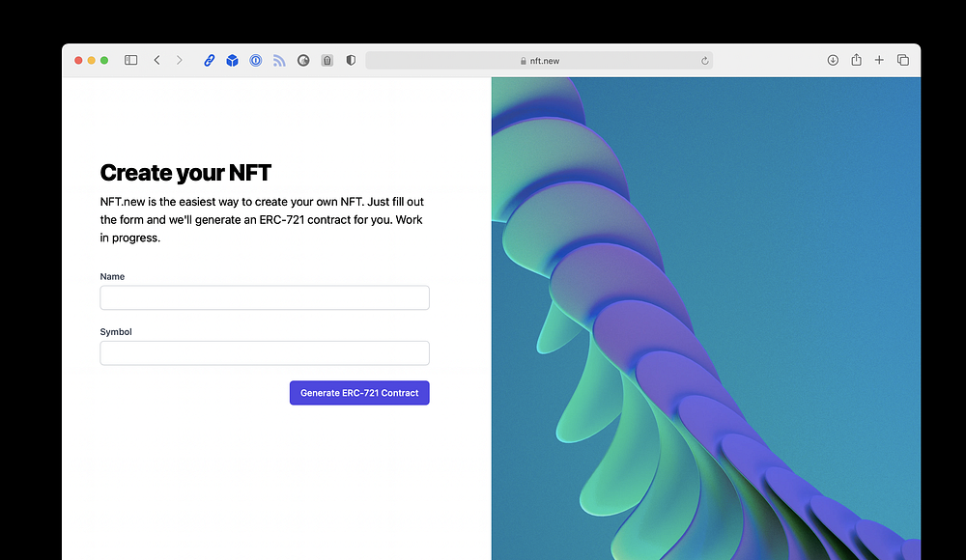Focus the Symbol input field
This screenshot has width=966, height=560.
[x=265, y=353]
